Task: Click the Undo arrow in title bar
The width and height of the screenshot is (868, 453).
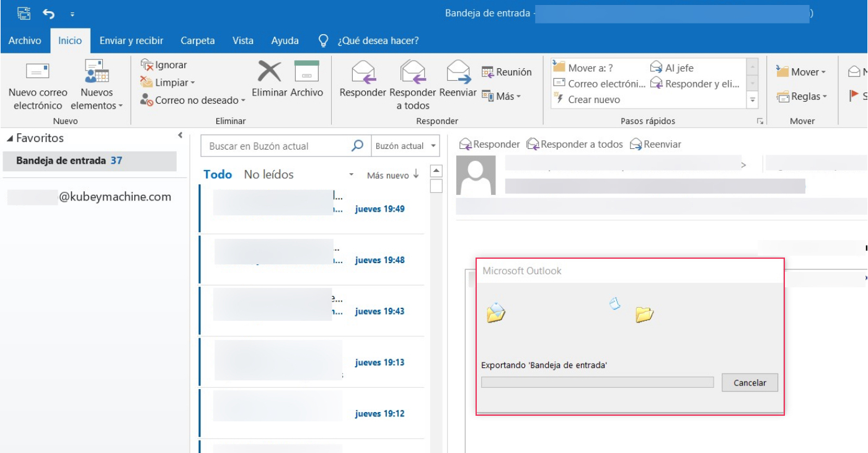Action: 48,13
